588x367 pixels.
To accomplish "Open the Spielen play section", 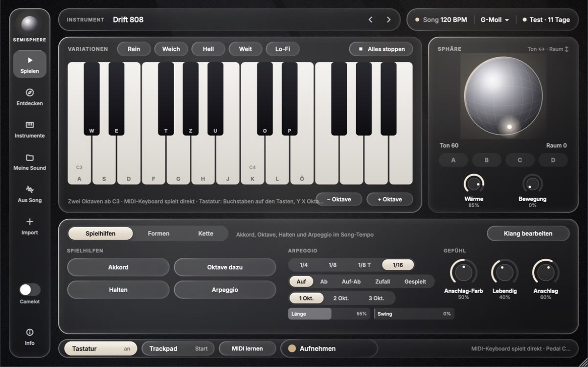I will 30,64.
